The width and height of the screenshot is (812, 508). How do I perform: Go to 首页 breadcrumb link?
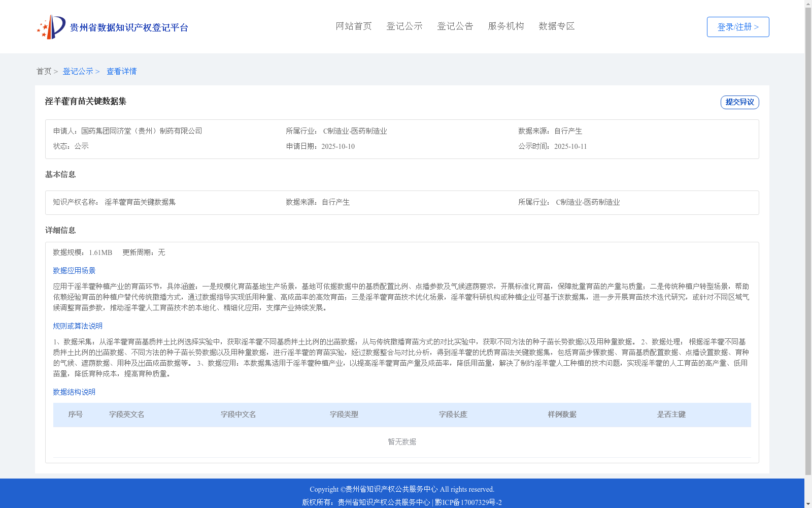[44, 71]
